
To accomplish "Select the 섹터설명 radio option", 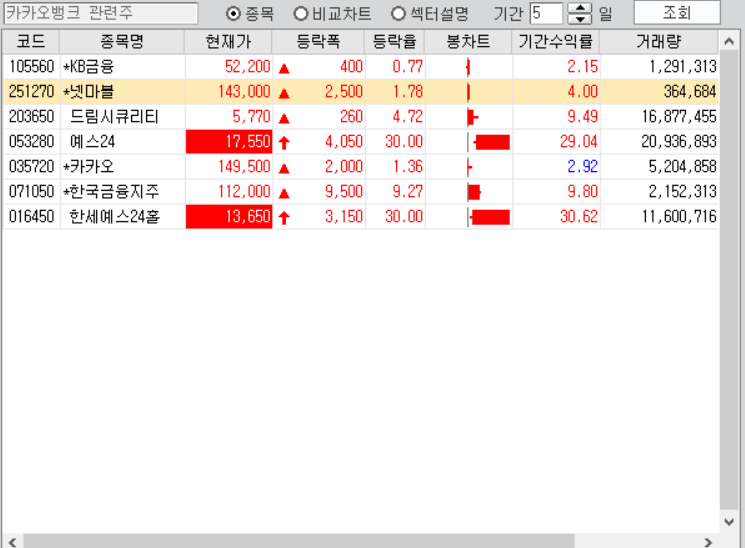I will click(398, 13).
